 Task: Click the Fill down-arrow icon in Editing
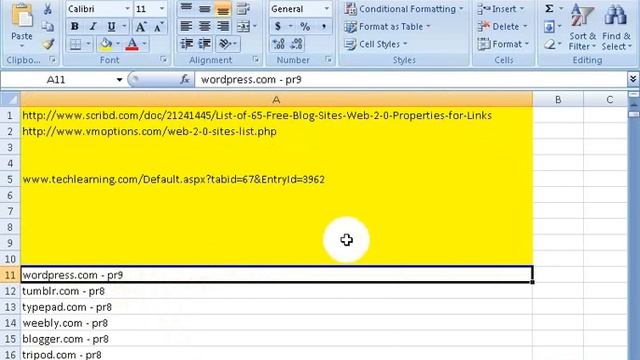pos(549,27)
